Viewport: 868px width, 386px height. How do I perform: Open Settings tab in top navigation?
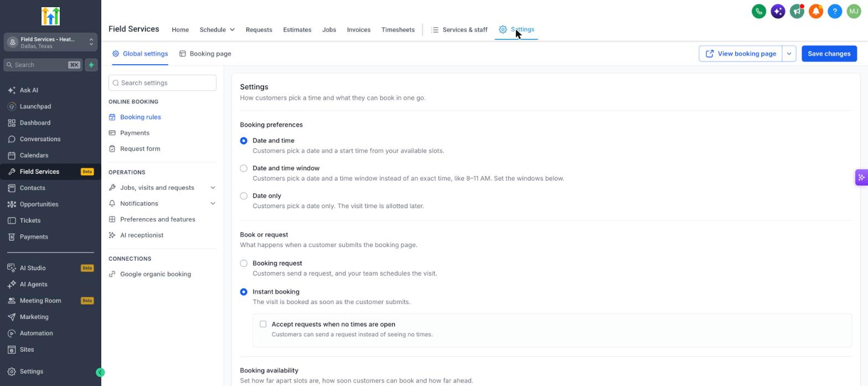click(516, 29)
